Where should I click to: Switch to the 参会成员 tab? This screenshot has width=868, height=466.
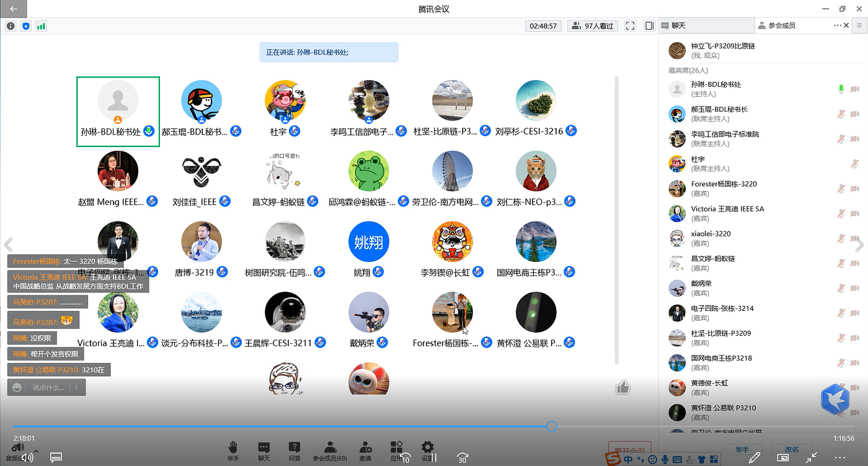[782, 25]
